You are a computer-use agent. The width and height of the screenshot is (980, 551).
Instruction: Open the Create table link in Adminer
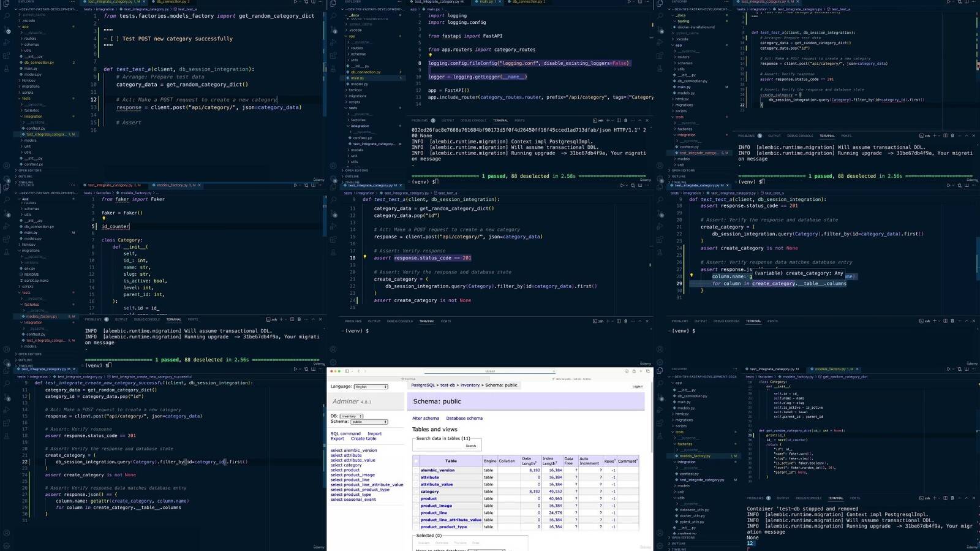point(363,439)
